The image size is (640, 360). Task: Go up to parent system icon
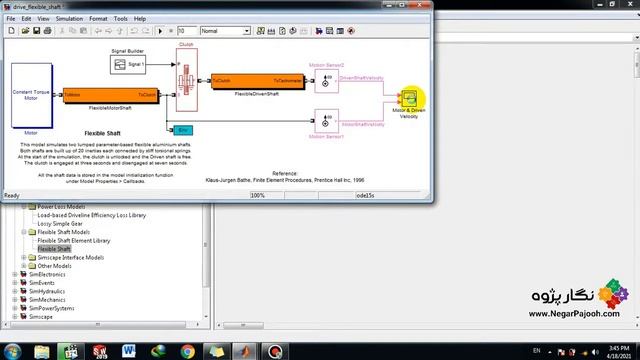120,31
